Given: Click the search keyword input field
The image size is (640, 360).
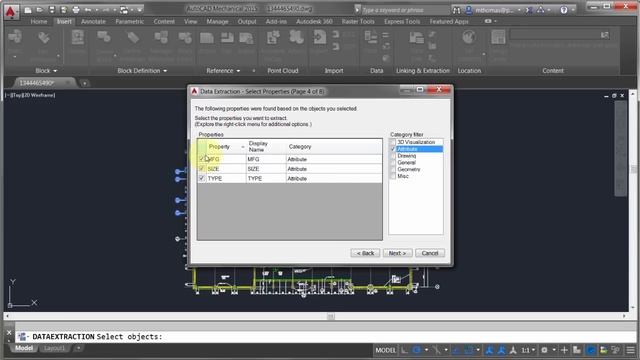Looking at the screenshot, I should click(405, 10).
